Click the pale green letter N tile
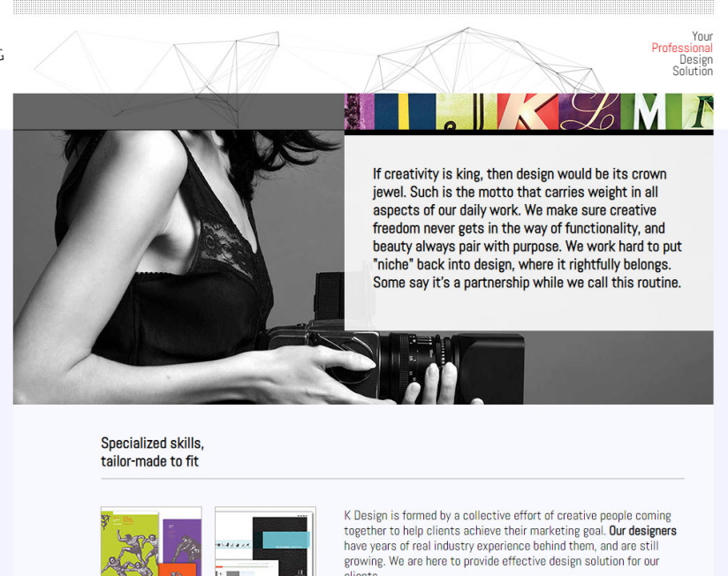This screenshot has height=576, width=728. 698,112
